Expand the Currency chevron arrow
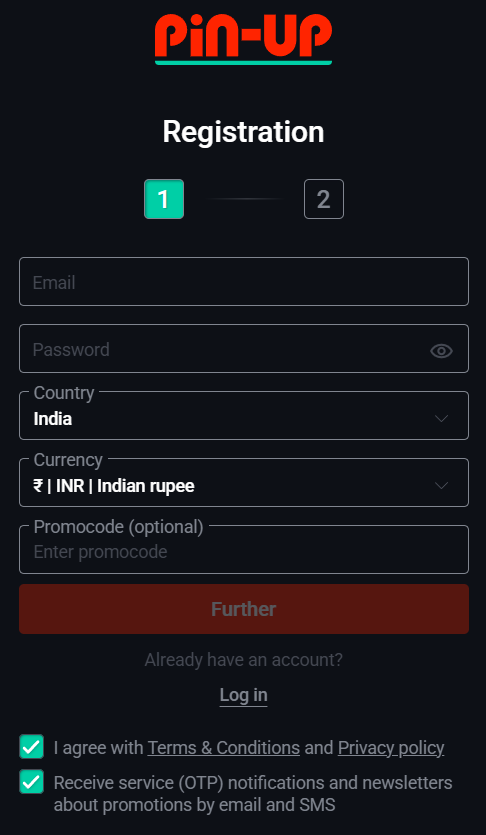 (x=441, y=486)
